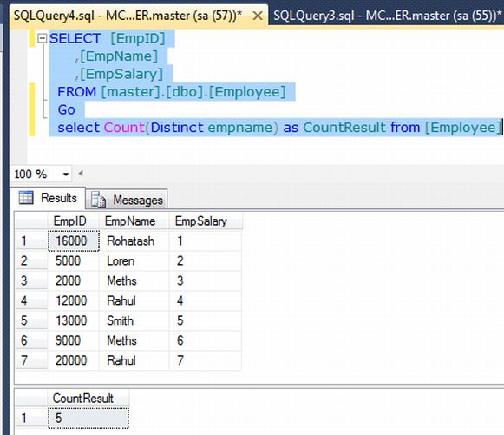The width and height of the screenshot is (504, 435).
Task: Click the EmpSalary column header
Action: [205, 221]
